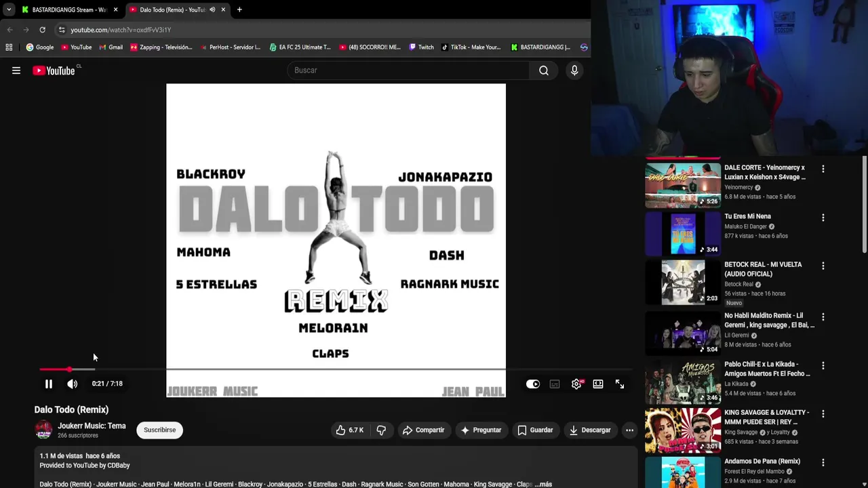Open options for DALE CORTE video
Screen dimensions: 868x488
pos(823,169)
